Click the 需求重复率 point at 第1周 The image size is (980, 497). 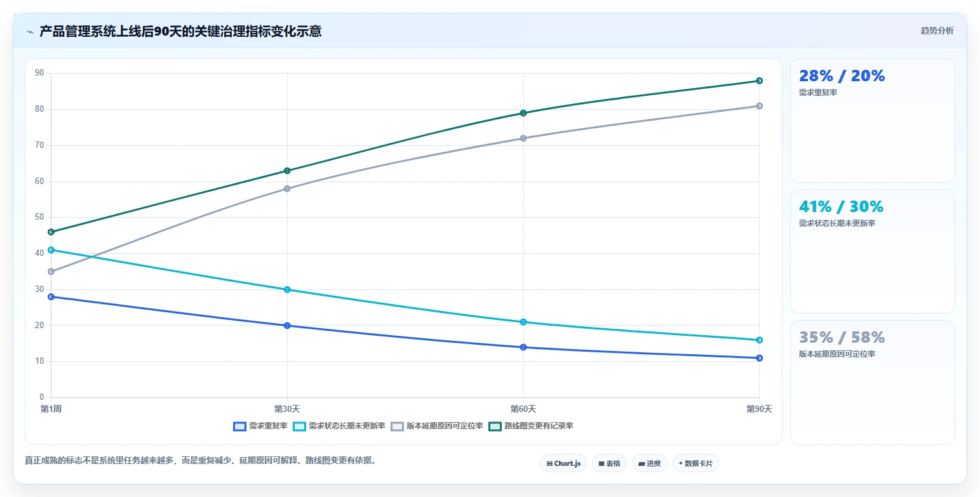coord(51,297)
